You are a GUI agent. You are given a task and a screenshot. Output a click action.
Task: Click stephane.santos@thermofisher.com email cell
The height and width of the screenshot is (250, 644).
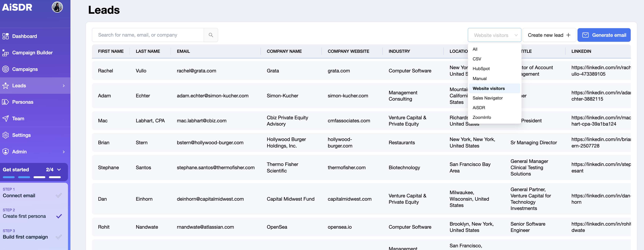click(216, 168)
